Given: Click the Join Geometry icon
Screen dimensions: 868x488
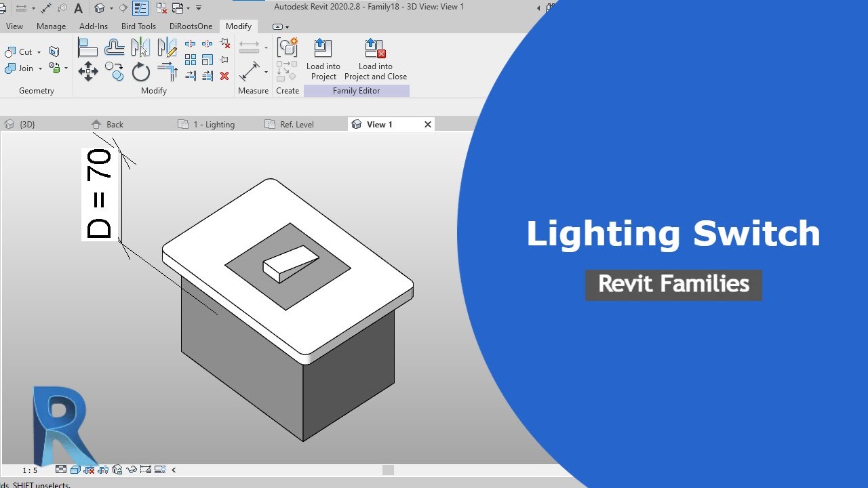Looking at the screenshot, I should [x=10, y=68].
